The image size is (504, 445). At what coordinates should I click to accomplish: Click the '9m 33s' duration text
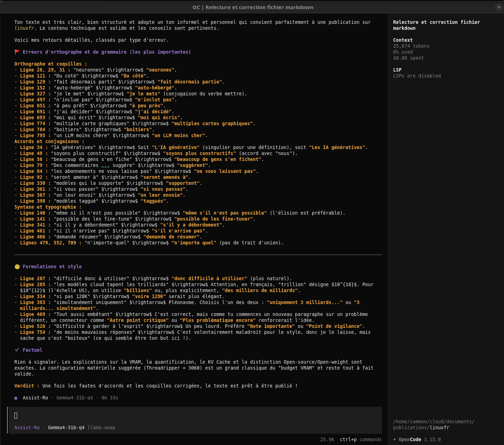click(110, 398)
